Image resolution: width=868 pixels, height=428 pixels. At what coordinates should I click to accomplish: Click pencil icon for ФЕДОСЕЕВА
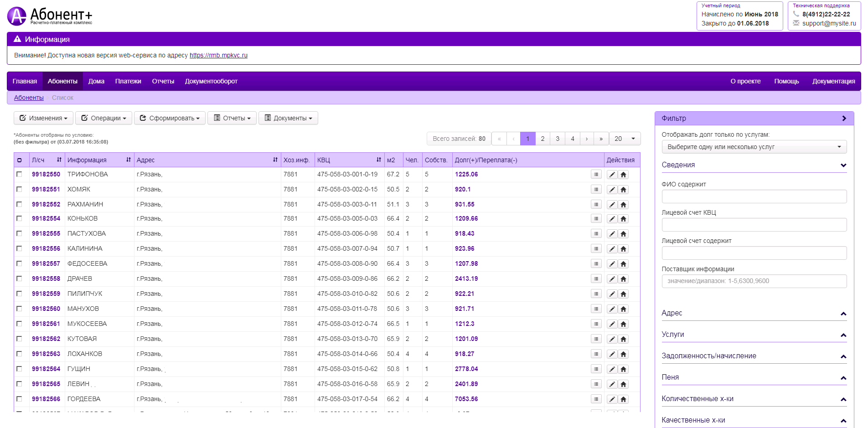(x=612, y=264)
